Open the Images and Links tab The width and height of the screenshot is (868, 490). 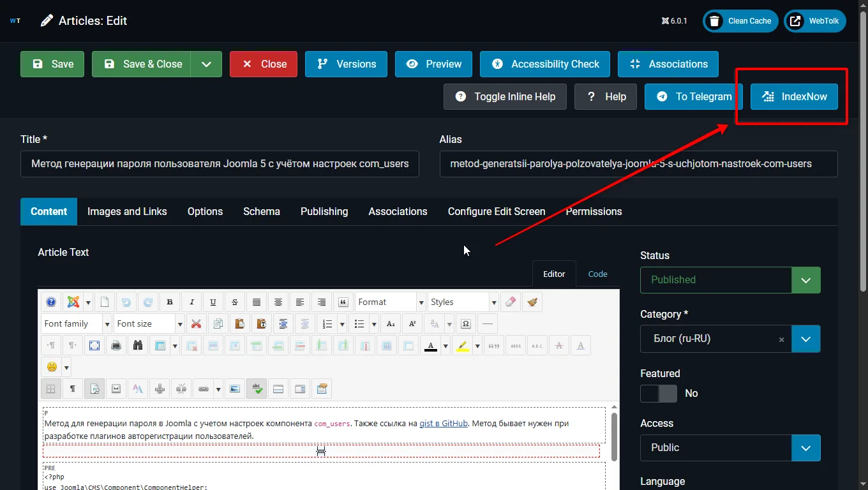[127, 212]
